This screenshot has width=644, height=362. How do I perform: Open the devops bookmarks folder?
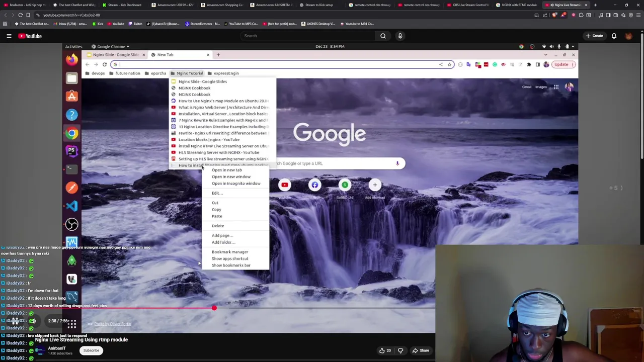[x=95, y=73]
